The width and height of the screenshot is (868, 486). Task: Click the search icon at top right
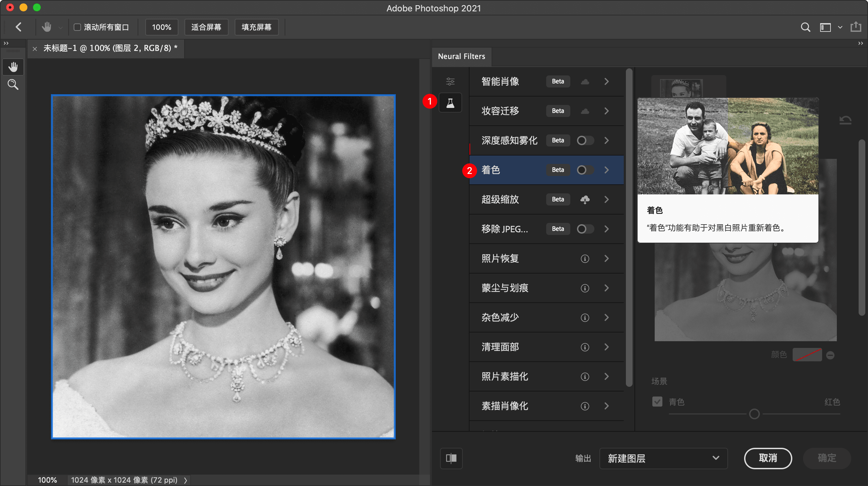pyautogui.click(x=805, y=27)
